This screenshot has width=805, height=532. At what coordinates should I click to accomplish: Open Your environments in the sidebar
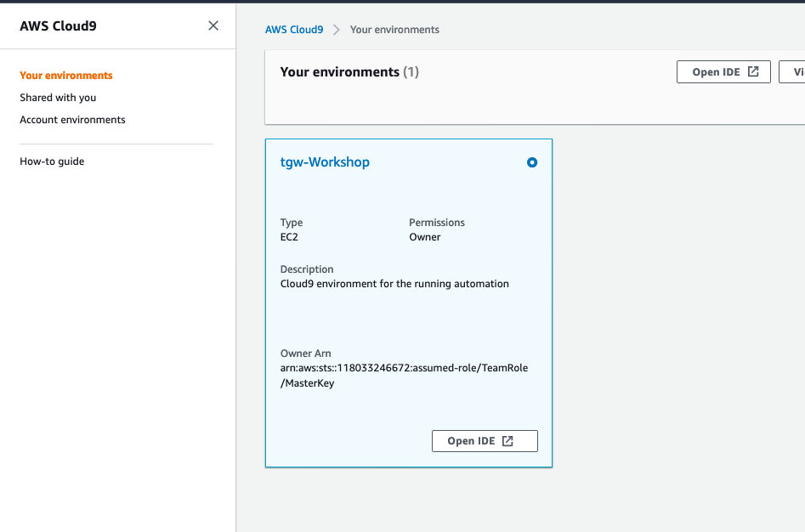[x=66, y=76]
